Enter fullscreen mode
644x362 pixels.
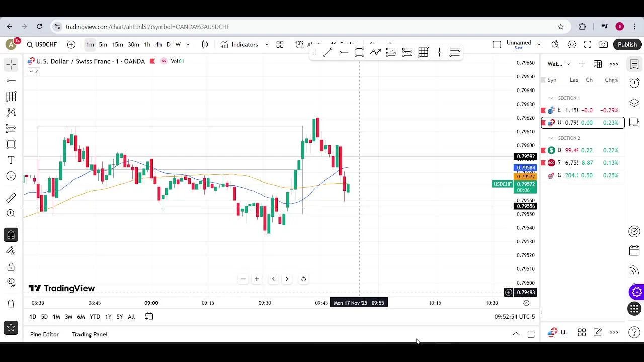click(x=587, y=45)
